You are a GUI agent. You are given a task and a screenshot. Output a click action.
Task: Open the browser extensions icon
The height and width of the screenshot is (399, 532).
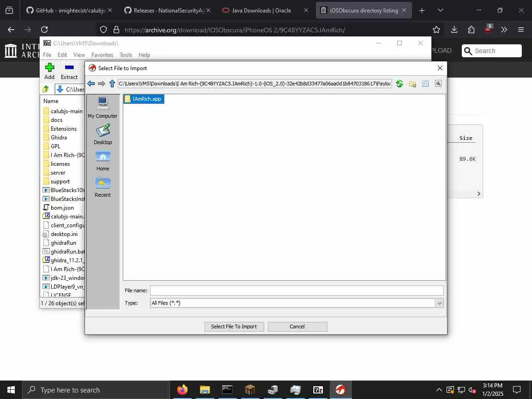(471, 30)
